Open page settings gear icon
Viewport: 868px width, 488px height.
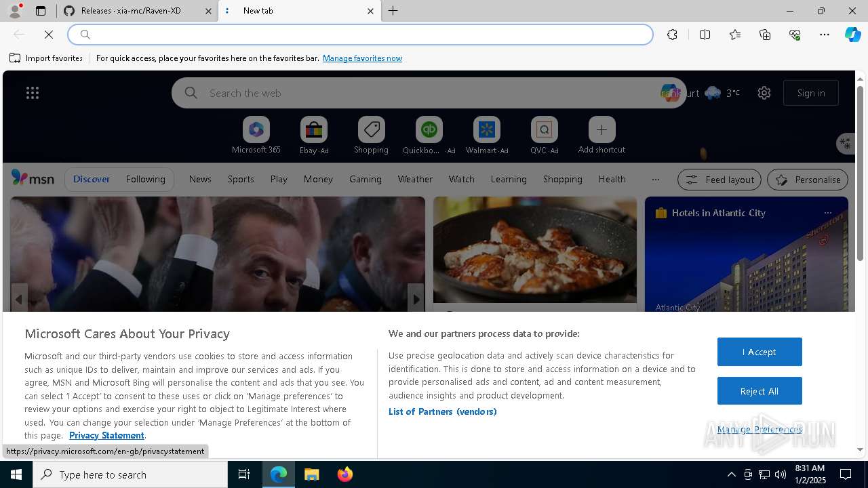pos(764,93)
